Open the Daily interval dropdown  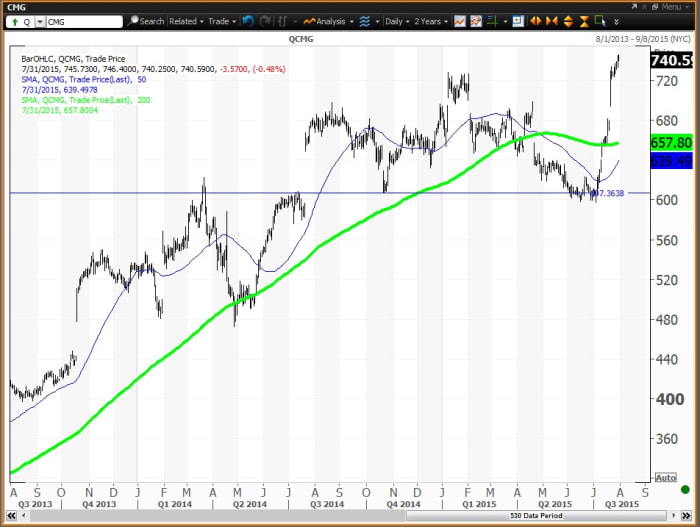click(x=397, y=21)
